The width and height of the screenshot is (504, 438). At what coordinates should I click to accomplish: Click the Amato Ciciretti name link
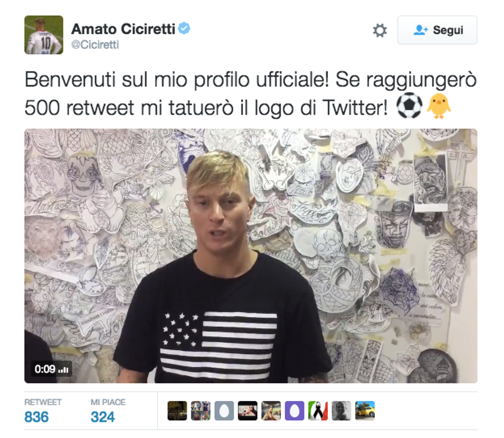[123, 29]
